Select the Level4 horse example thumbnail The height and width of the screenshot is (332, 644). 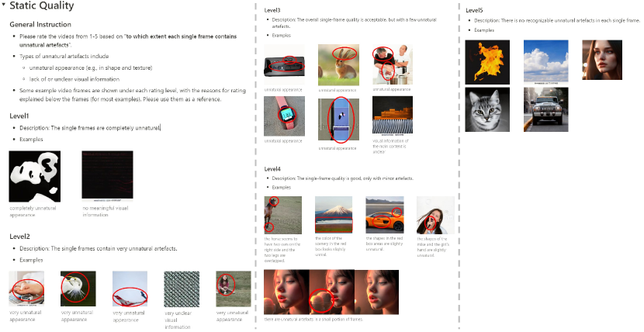point(282,215)
